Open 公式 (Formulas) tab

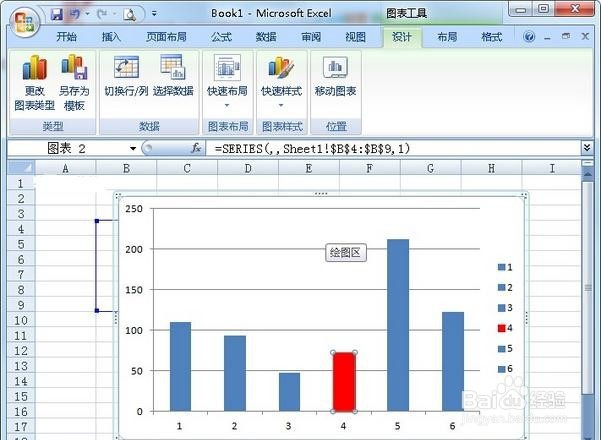(x=222, y=37)
